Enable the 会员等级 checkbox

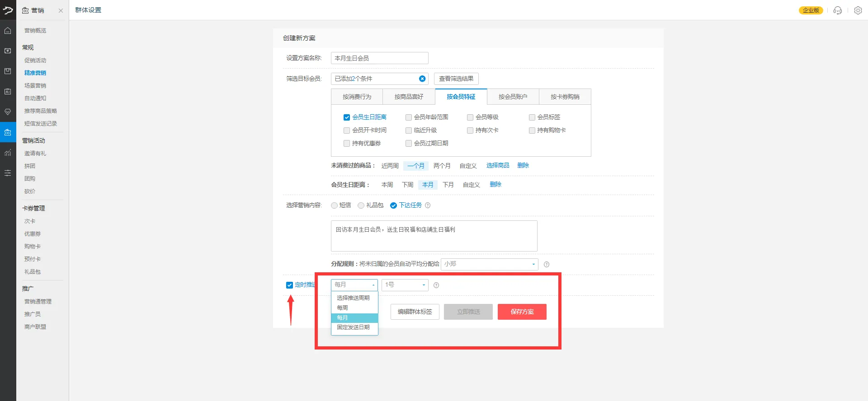470,117
